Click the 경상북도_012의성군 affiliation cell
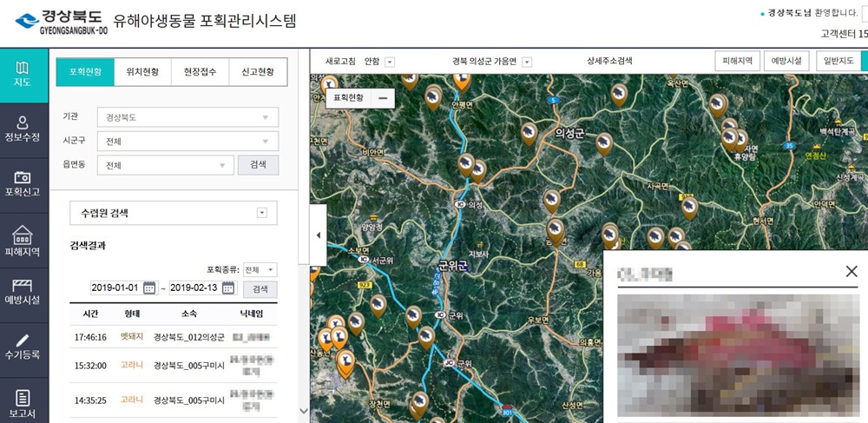Viewport: 868px width, 423px height. pos(188,337)
